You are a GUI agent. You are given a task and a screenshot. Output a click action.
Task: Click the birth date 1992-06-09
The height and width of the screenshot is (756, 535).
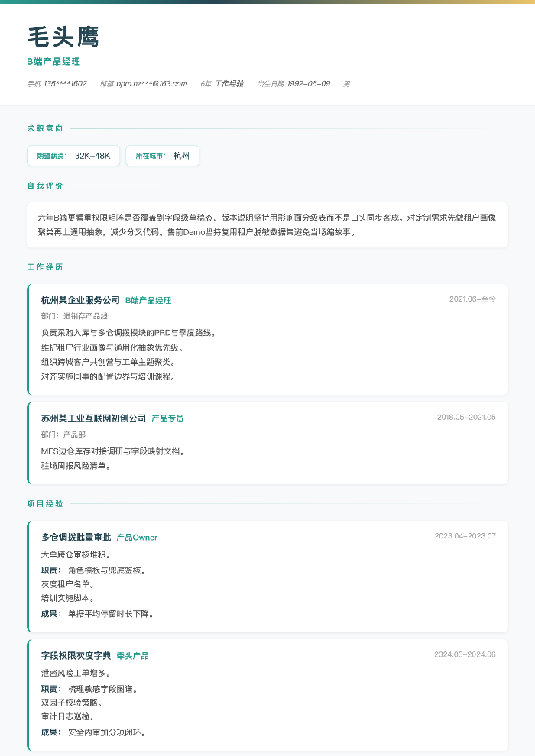click(308, 84)
